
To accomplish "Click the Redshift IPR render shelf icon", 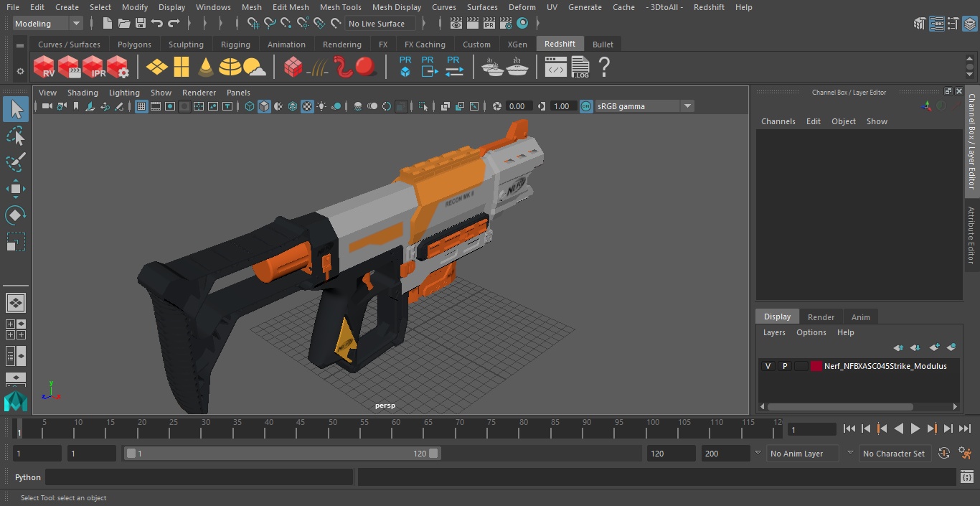I will coord(93,67).
